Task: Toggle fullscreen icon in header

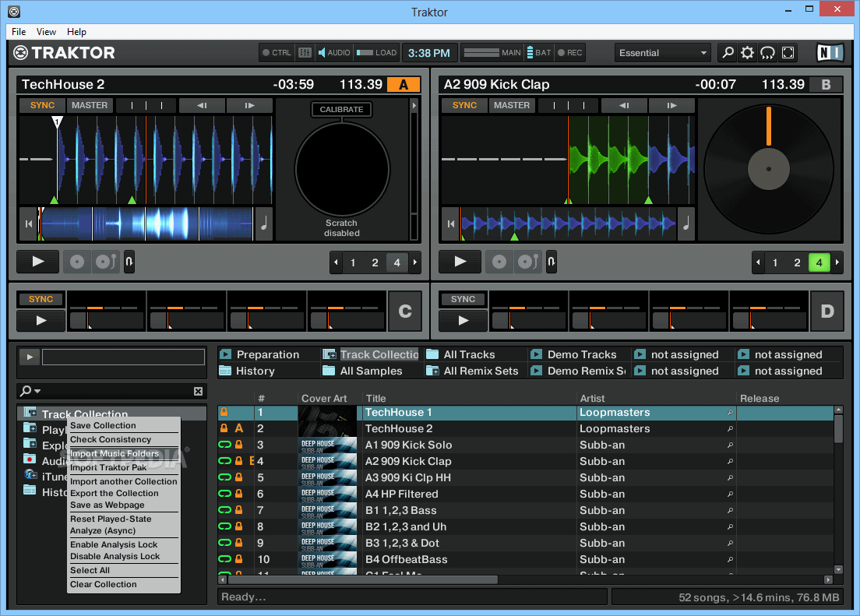Action: 788,53
